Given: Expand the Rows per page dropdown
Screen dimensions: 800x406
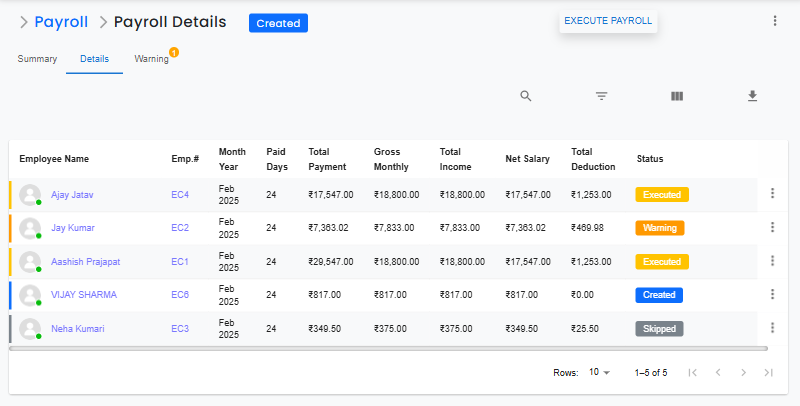Looking at the screenshot, I should point(600,372).
